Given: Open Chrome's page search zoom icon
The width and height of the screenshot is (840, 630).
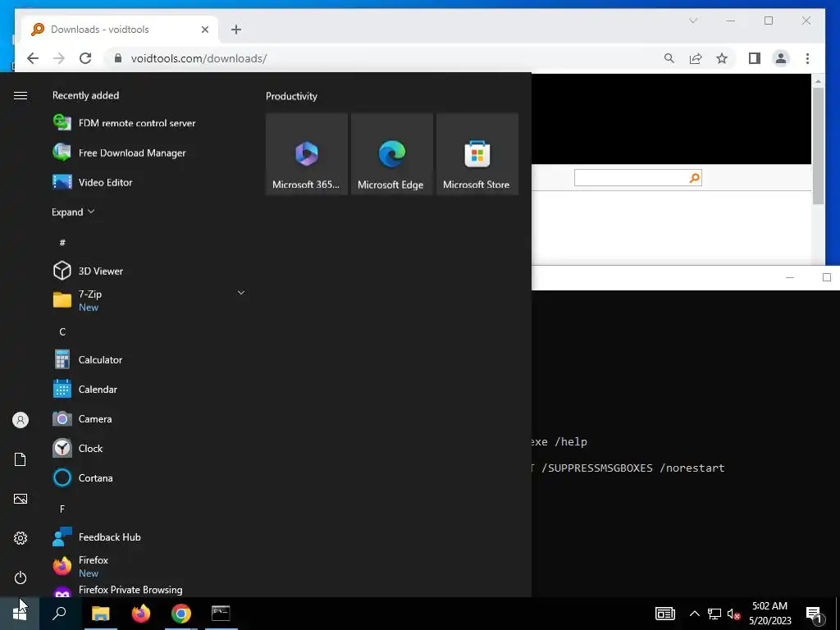Looking at the screenshot, I should tap(669, 58).
